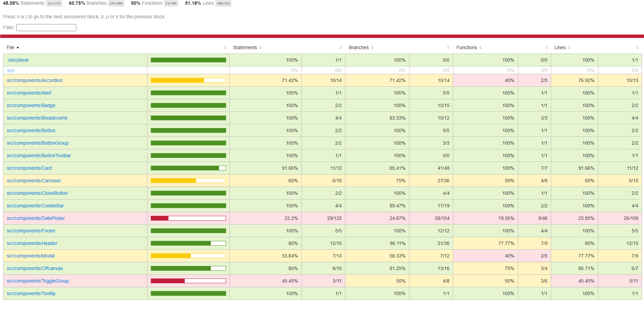Click the sort arrow beside the Statements header
644x310 pixels.
pyautogui.click(x=260, y=48)
